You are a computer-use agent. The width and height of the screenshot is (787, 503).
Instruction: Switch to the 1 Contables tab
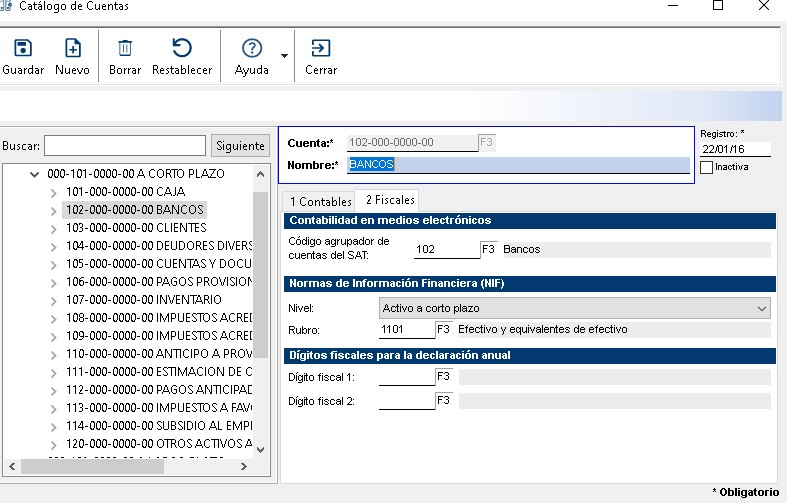320,201
